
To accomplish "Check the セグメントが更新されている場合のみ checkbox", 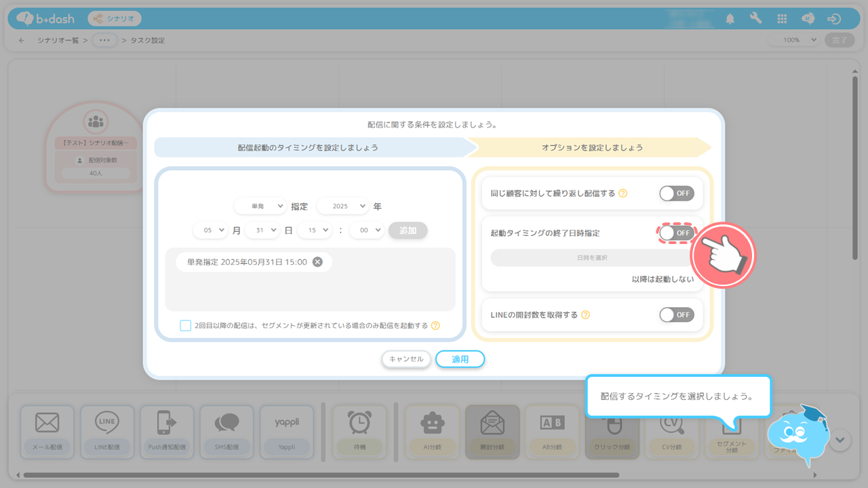I will pyautogui.click(x=186, y=325).
